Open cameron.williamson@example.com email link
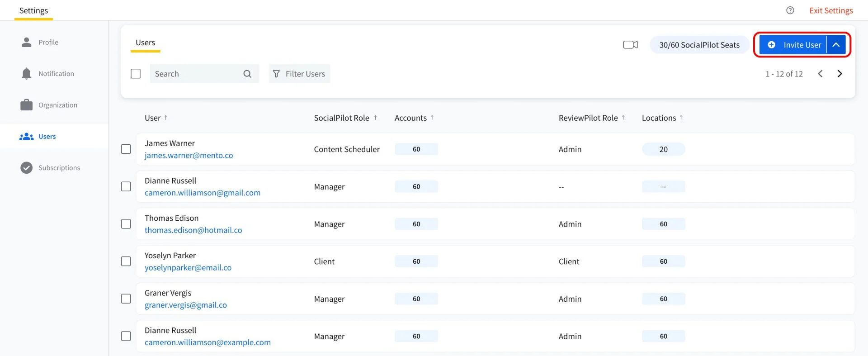 tap(208, 342)
